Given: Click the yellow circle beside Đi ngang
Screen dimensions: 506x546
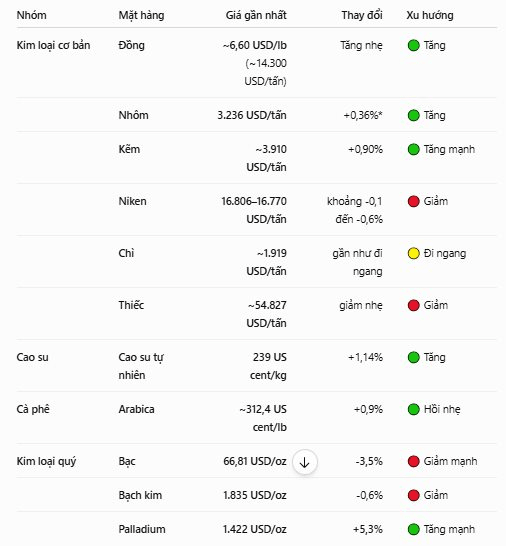Looking at the screenshot, I should [413, 253].
